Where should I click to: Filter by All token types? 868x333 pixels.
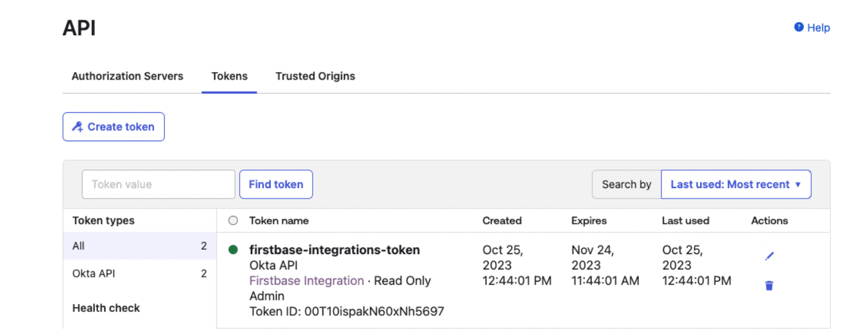[139, 245]
